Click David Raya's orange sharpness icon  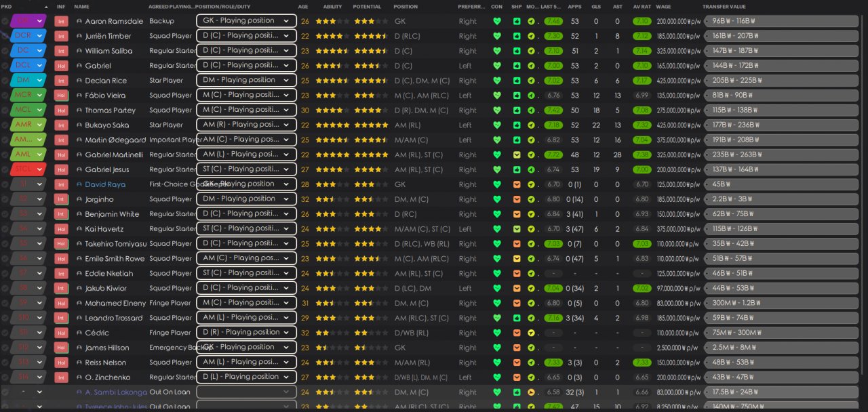tap(517, 184)
